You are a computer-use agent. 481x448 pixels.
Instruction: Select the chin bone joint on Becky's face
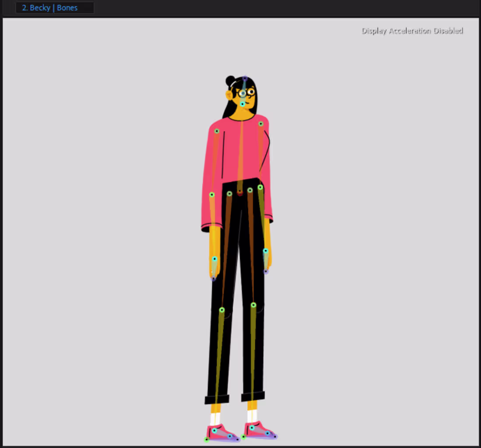pos(243,104)
